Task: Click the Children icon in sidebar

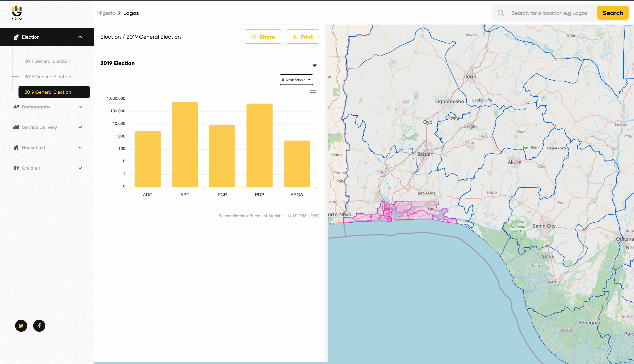Action: click(16, 168)
